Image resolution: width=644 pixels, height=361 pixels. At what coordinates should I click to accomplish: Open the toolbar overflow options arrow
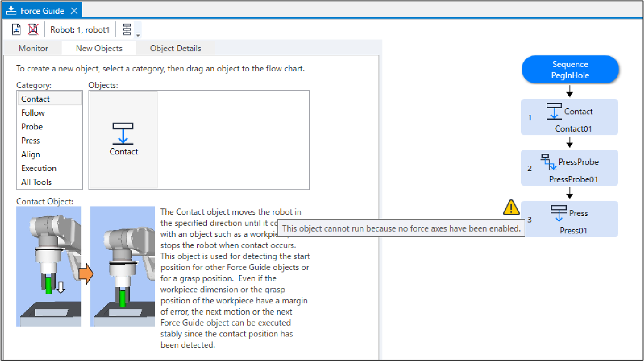[138, 34]
